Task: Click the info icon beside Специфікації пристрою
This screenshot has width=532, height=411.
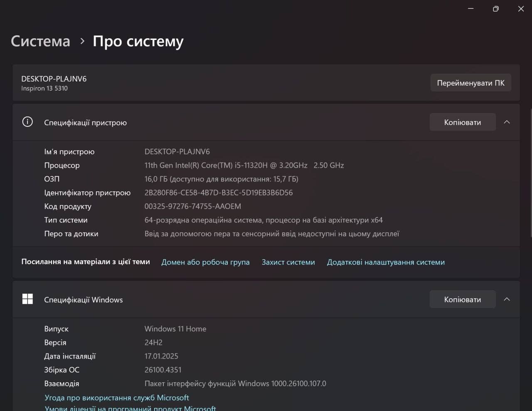Action: (x=27, y=122)
